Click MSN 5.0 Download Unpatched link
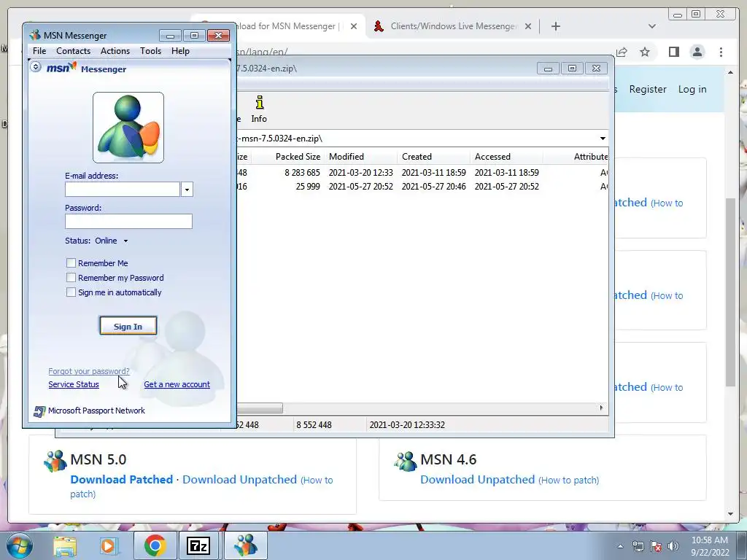 (x=239, y=480)
